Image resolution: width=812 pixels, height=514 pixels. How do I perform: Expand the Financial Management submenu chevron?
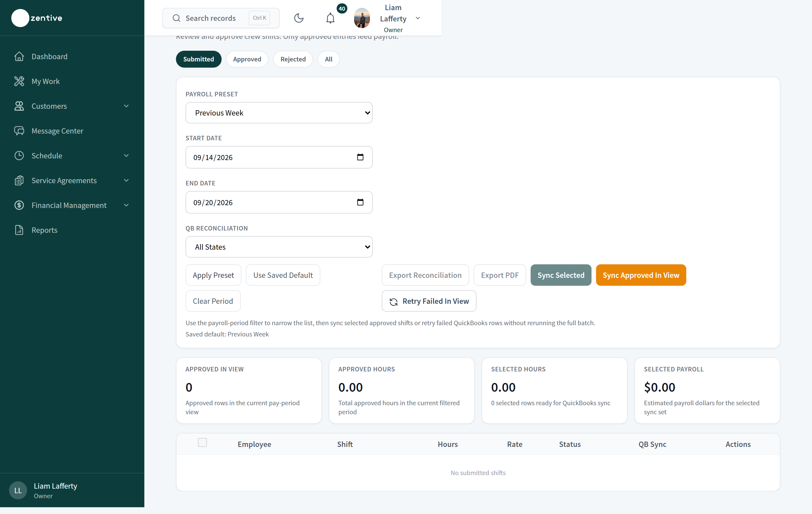[127, 205]
